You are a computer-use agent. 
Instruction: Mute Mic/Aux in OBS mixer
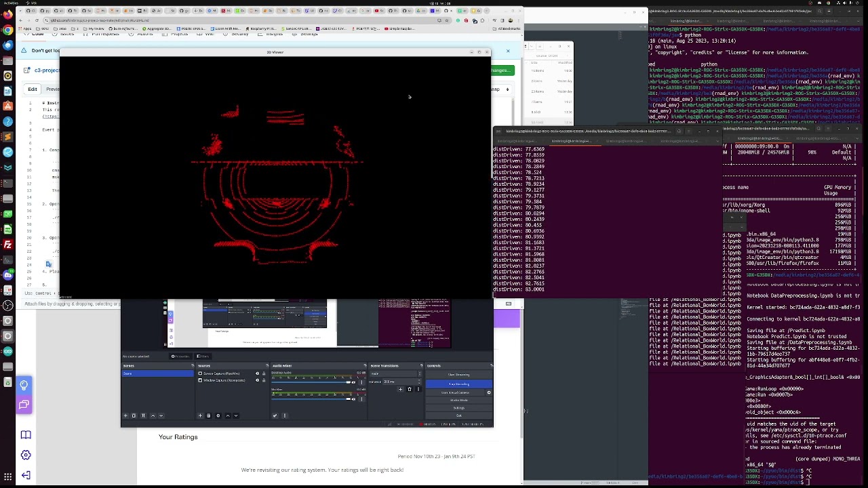353,399
